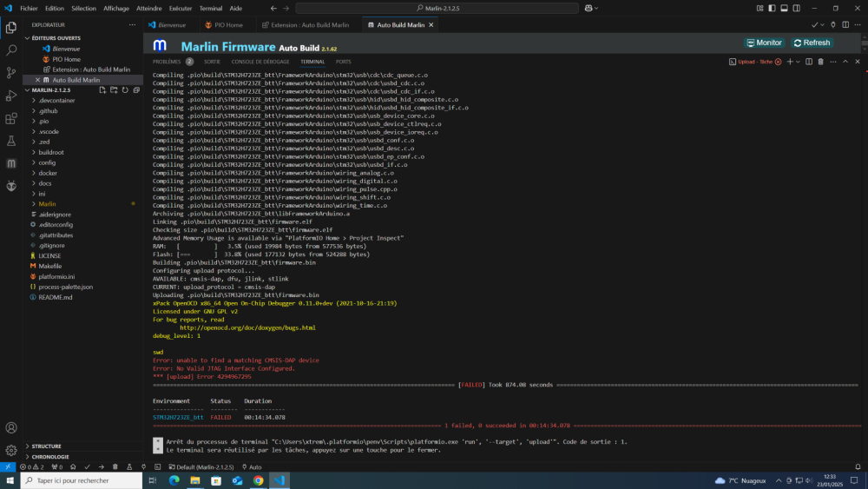Open Windows Start menu
This screenshot has width=868, height=489.
pos(10,480)
